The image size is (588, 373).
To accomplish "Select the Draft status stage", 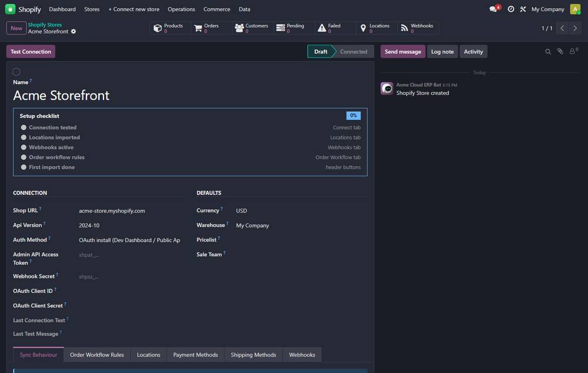I will [x=320, y=52].
